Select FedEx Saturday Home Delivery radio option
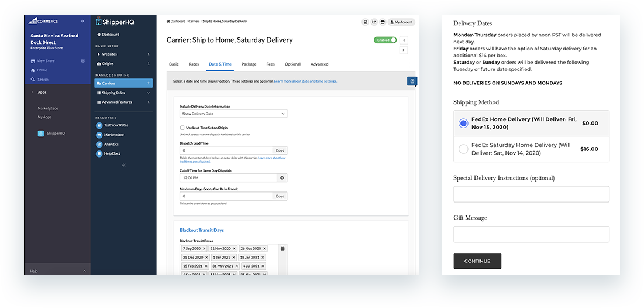 [x=463, y=149]
